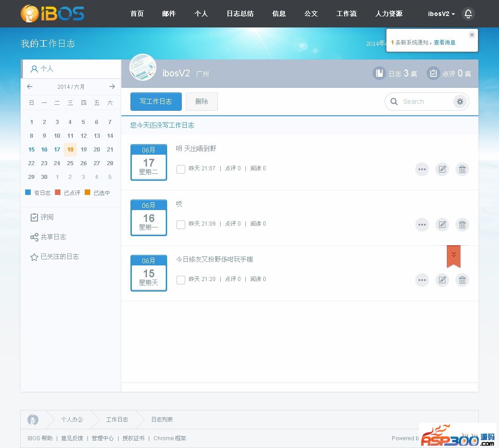This screenshot has width=499, height=448.
Task: Click the blue 有日志 legend swatch
Action: 28,192
